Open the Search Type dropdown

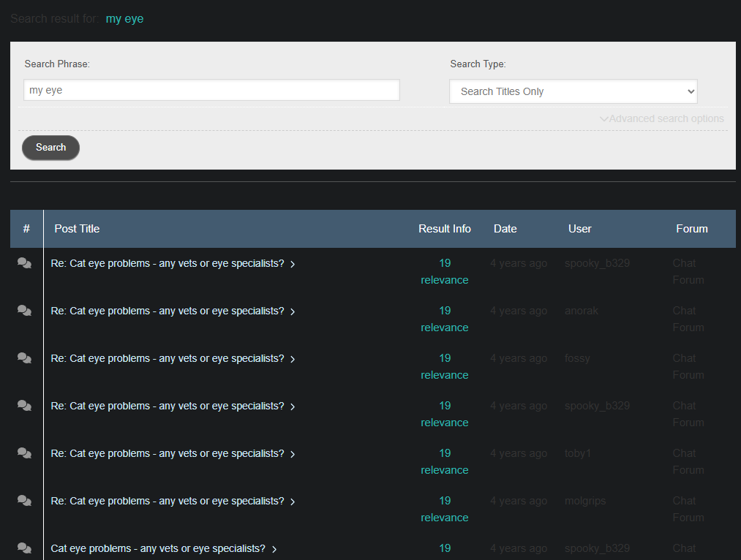pyautogui.click(x=573, y=91)
